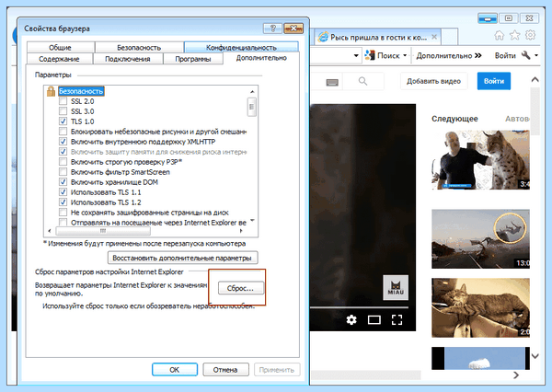Click the MIAU channel watermark icon
This screenshot has height=392, width=552.
coord(396,287)
